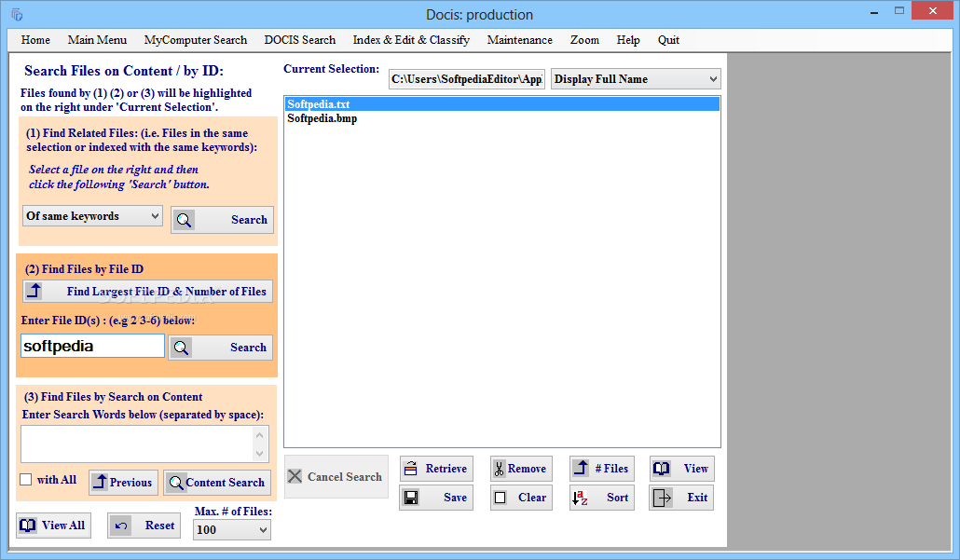The width and height of the screenshot is (960, 560).
Task: Click the search words text area
Action: click(x=137, y=444)
